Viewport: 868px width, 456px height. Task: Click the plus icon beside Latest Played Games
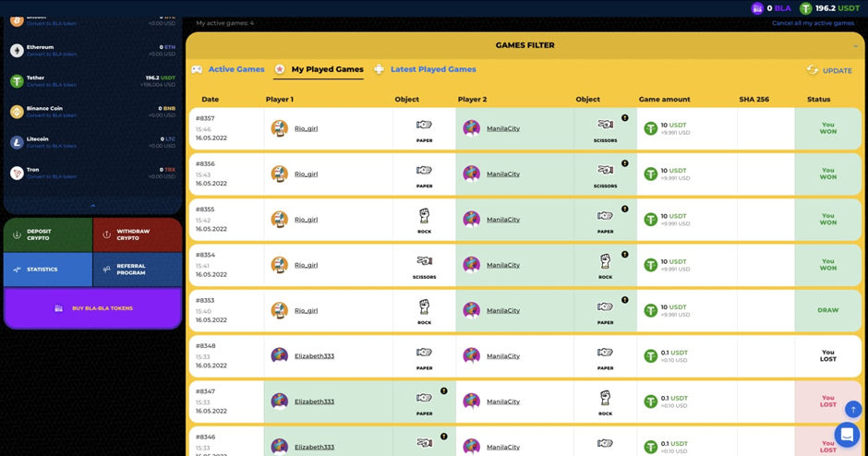click(x=379, y=69)
